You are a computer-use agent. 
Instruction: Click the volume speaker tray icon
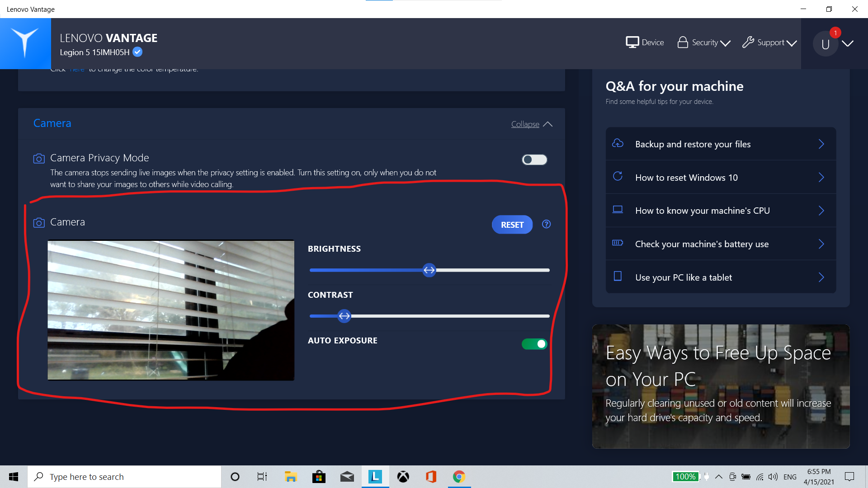pos(773,477)
